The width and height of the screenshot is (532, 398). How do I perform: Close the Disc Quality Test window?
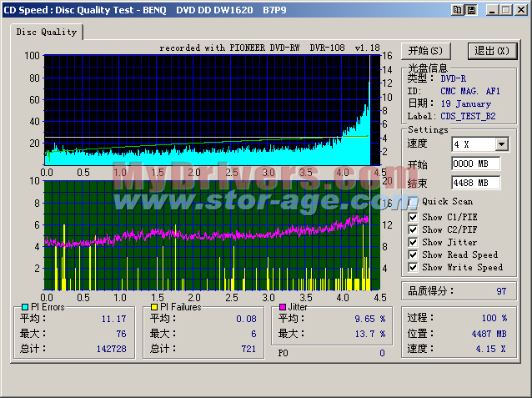point(521,10)
